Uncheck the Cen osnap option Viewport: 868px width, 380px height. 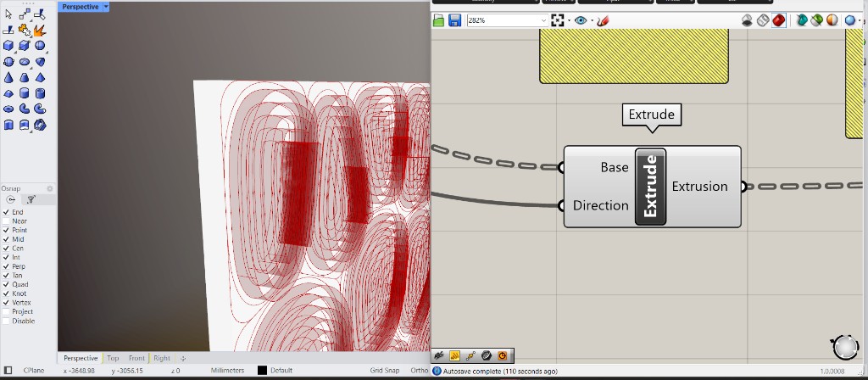(x=6, y=249)
